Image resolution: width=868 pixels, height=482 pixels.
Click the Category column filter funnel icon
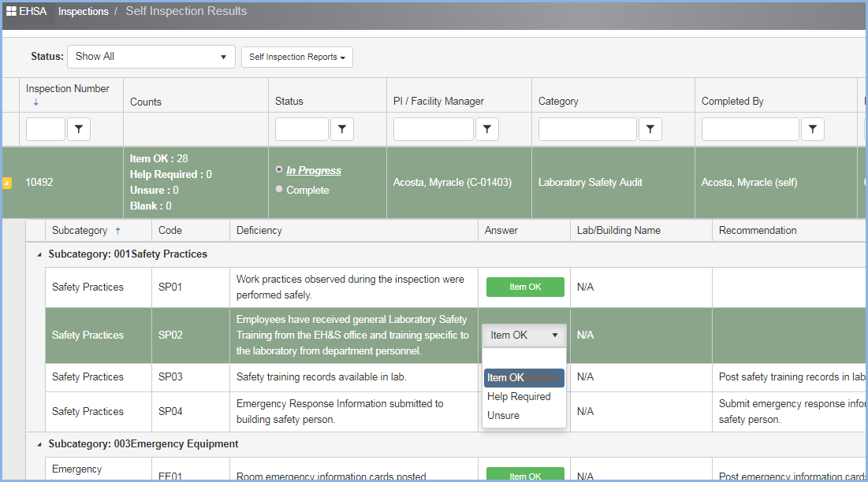(x=650, y=129)
